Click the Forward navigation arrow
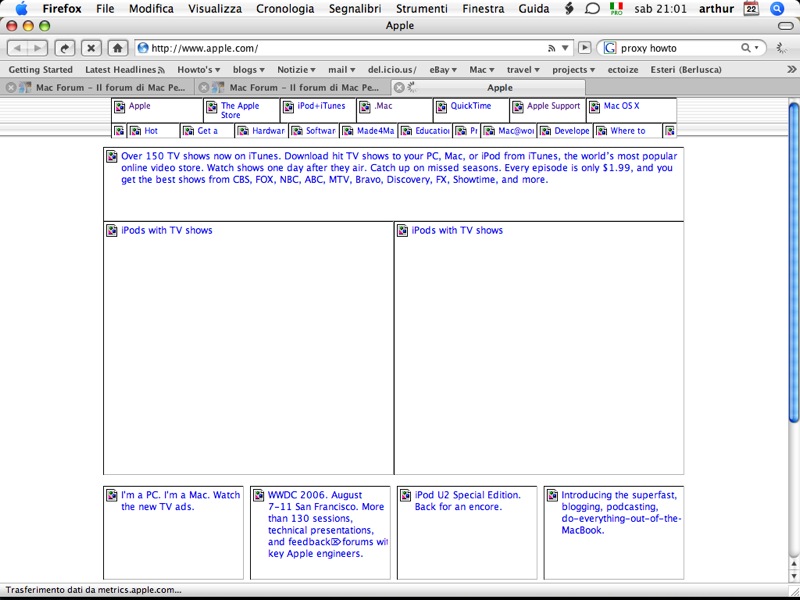 pos(37,48)
